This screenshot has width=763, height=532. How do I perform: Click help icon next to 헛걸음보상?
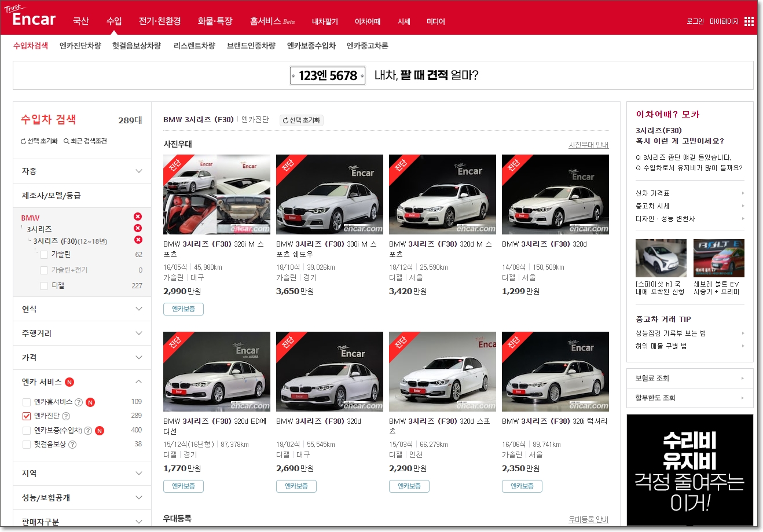(x=72, y=445)
